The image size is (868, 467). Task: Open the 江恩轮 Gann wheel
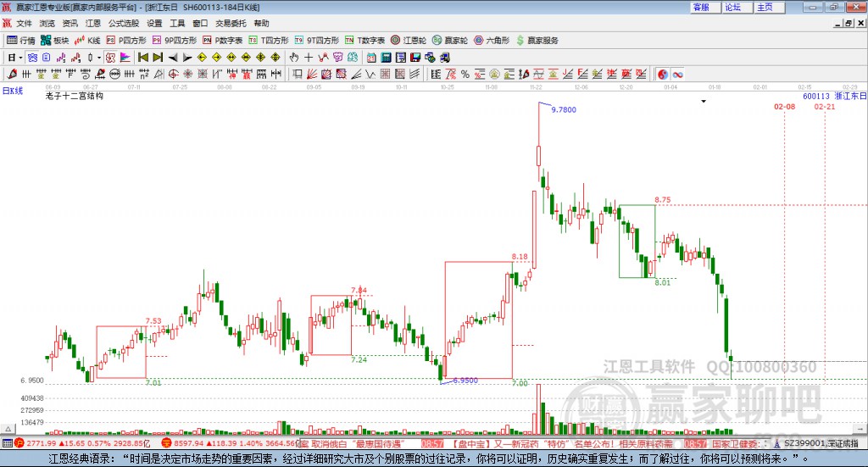click(x=409, y=41)
